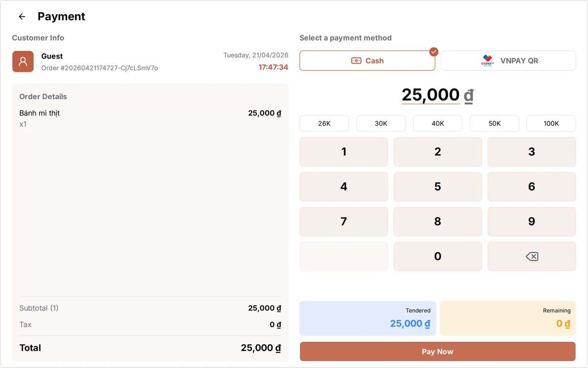This screenshot has height=368, width=588.
Task: Go back using the arrow icon
Action: (x=22, y=17)
